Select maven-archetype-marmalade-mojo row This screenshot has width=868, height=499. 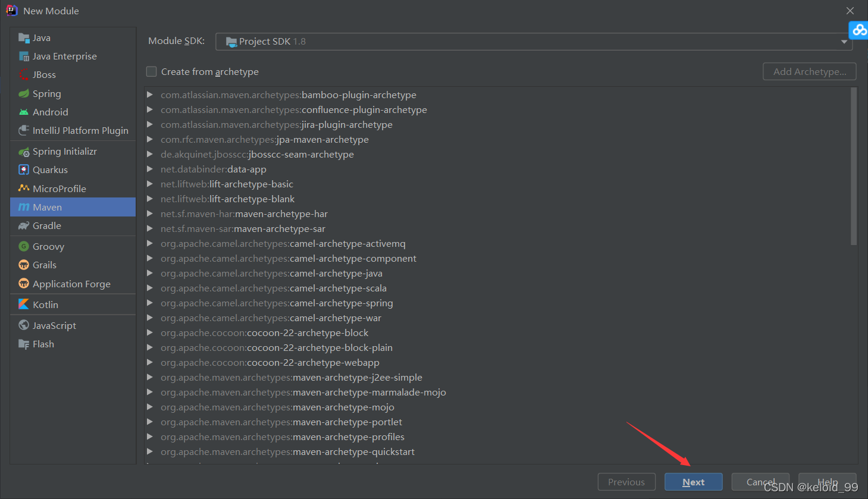[x=497, y=393]
